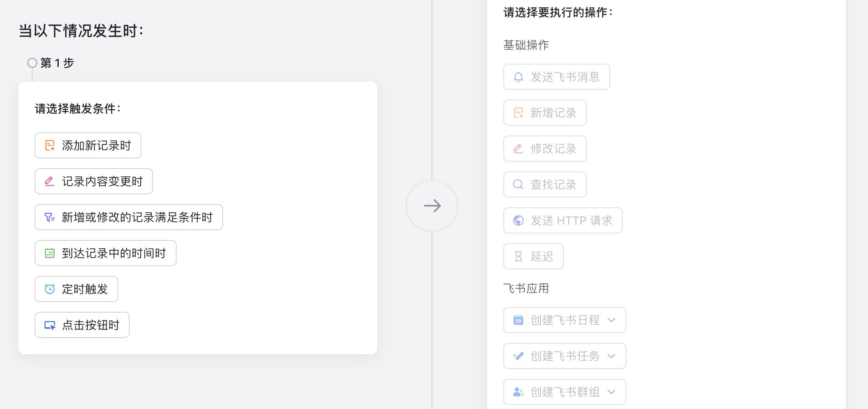Click the magnifier icon on 查找记录
The height and width of the screenshot is (409, 868).
click(x=518, y=185)
